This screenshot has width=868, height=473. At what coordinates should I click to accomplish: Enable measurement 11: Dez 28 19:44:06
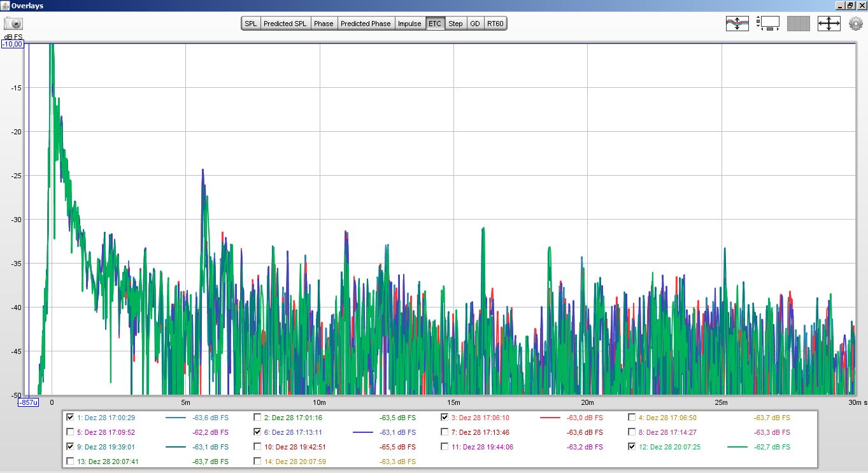pyautogui.click(x=445, y=447)
